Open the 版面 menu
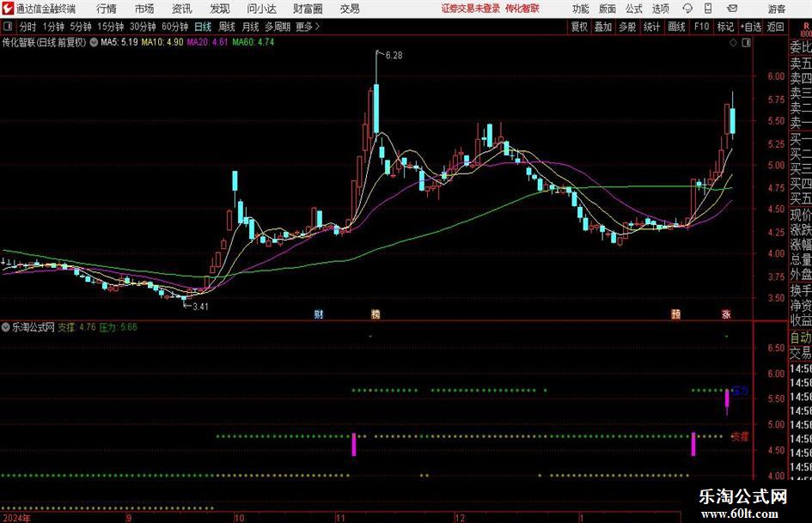Image resolution: width=812 pixels, height=523 pixels. (607, 9)
